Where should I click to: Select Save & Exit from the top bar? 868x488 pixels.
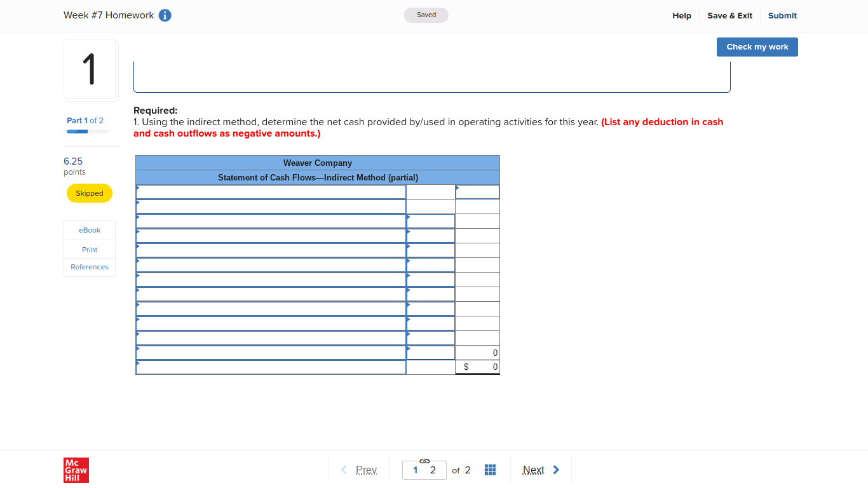tap(729, 15)
